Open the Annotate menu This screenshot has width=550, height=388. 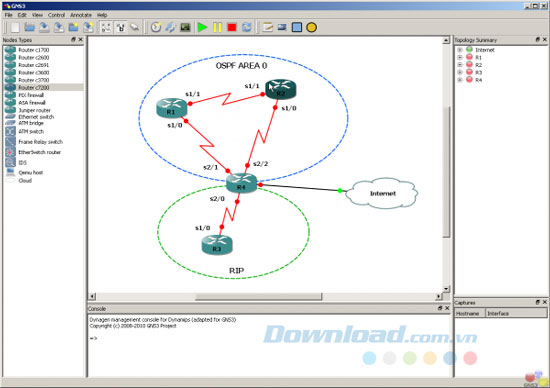pyautogui.click(x=81, y=15)
